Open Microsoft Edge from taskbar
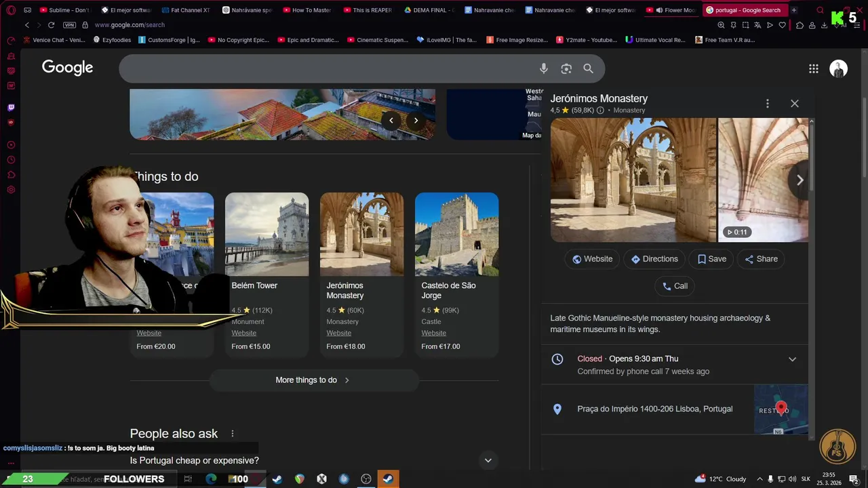This screenshot has height=488, width=868. (211, 479)
